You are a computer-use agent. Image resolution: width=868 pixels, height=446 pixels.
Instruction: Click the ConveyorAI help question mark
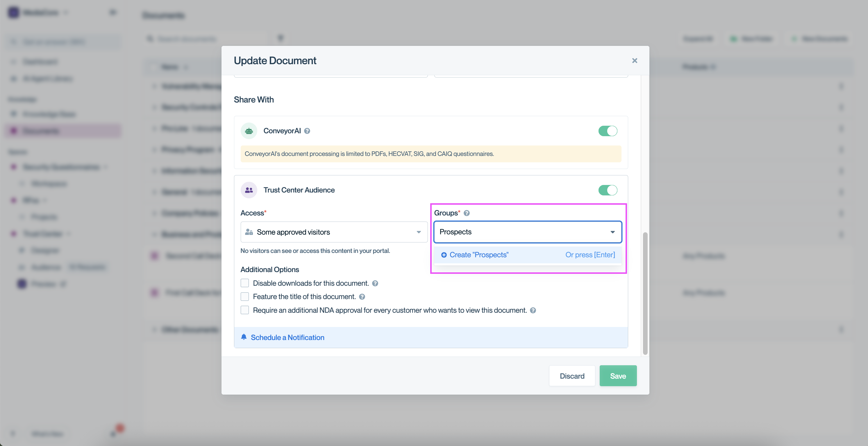307,131
